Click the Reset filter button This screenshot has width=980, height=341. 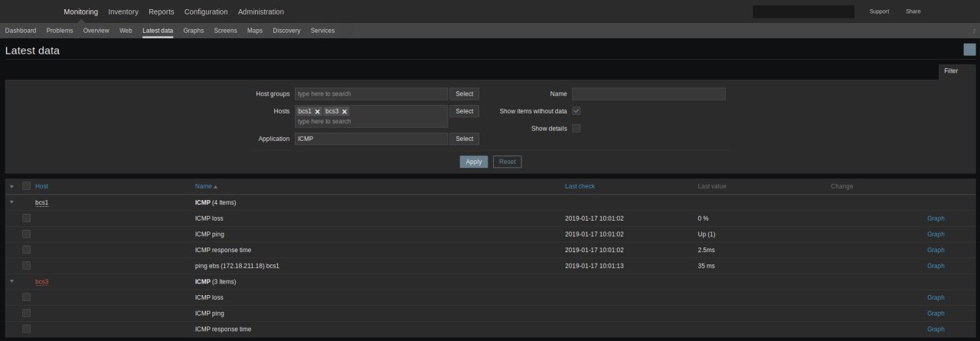(507, 162)
